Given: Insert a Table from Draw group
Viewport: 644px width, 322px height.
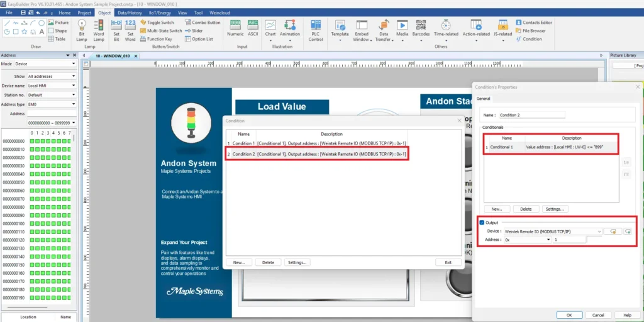Looking at the screenshot, I should click(57, 39).
